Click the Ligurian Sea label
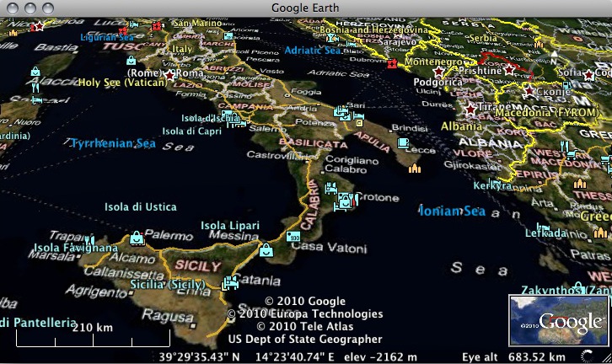 (107, 37)
